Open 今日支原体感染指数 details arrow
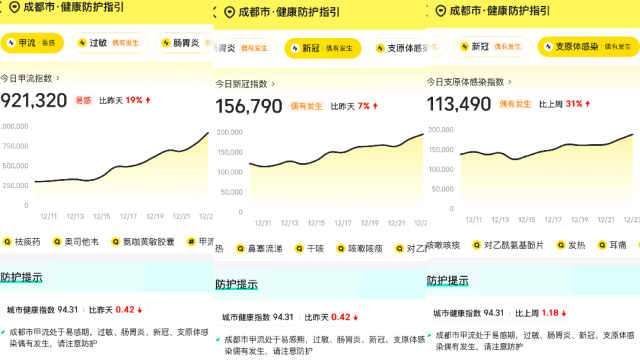The height and width of the screenshot is (360, 640). pyautogui.click(x=510, y=82)
